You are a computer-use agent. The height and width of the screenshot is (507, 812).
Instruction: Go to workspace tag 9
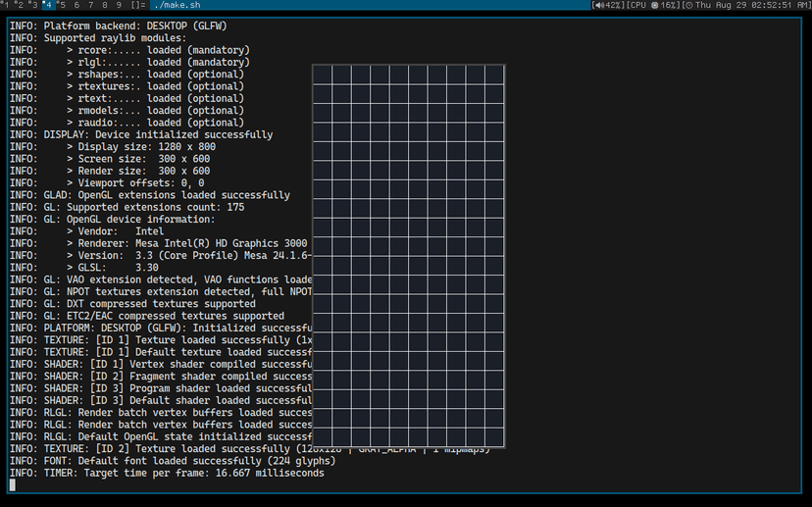pyautogui.click(x=120, y=5)
